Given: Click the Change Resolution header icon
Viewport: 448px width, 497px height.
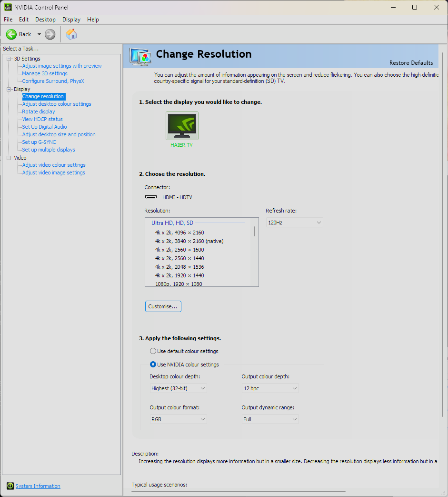Looking at the screenshot, I should tap(140, 56).
